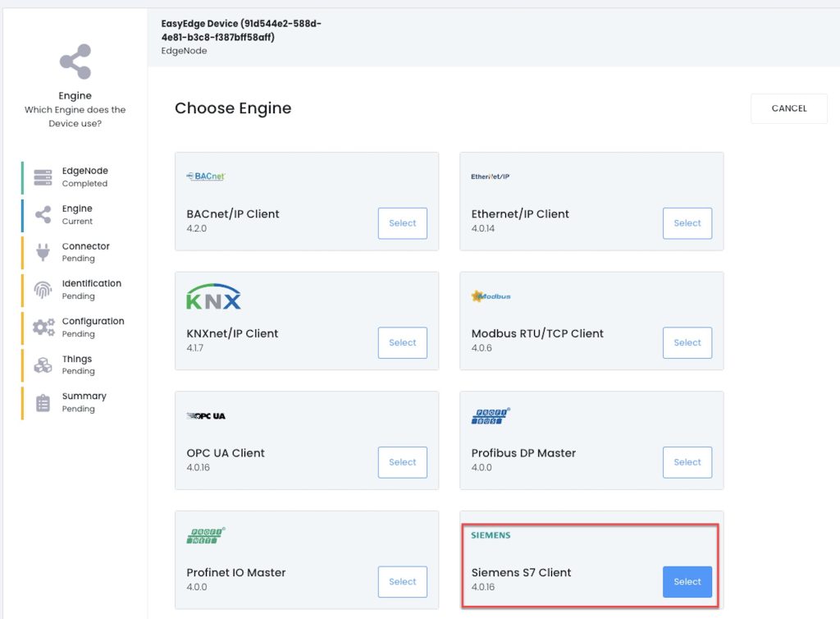Click the BACnet logo

pyautogui.click(x=206, y=177)
